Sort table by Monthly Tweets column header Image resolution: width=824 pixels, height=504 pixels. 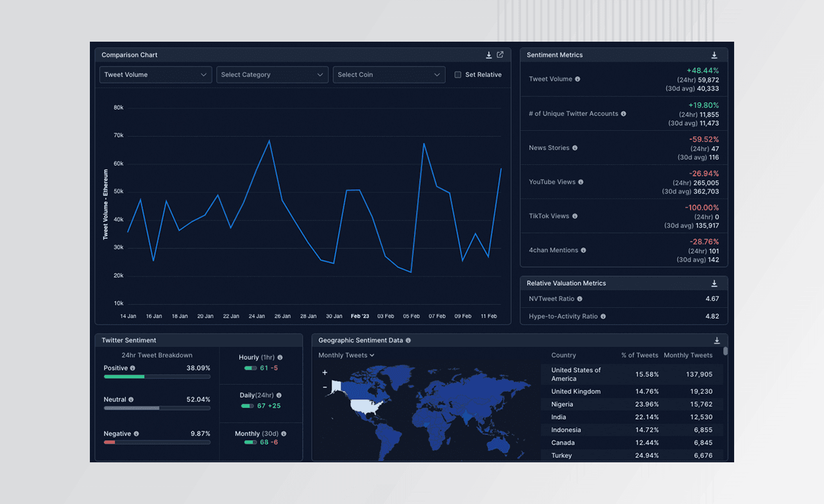688,355
